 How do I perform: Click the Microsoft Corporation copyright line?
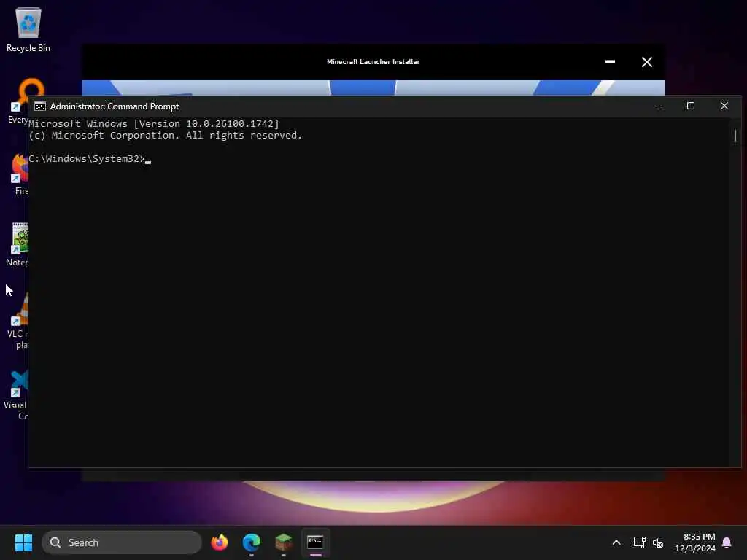coord(166,135)
